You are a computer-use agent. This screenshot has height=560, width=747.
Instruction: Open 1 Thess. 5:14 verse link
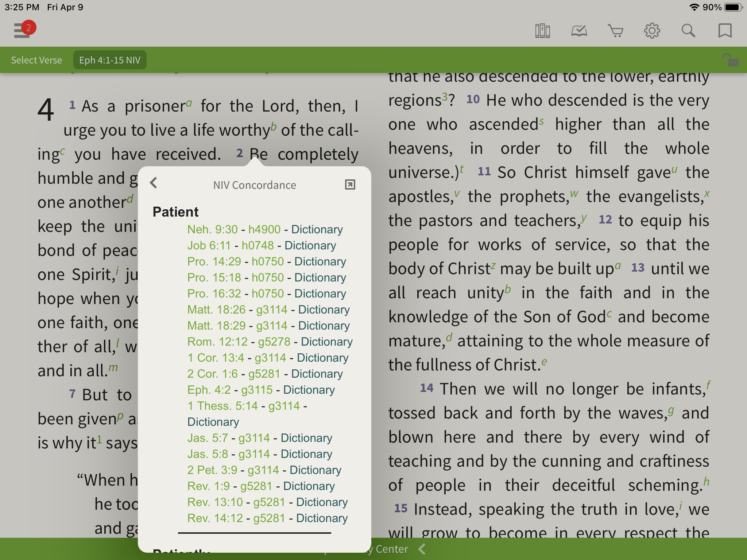coord(222,406)
